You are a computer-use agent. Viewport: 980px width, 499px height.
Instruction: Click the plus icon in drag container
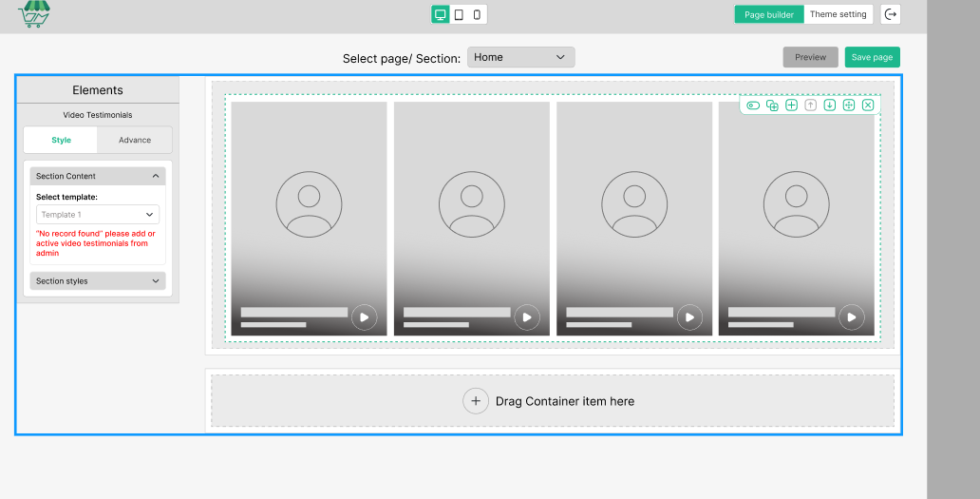476,401
